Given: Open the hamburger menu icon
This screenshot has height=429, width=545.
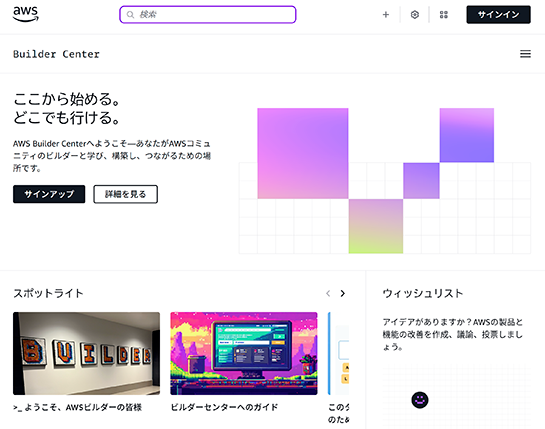Looking at the screenshot, I should point(525,54).
